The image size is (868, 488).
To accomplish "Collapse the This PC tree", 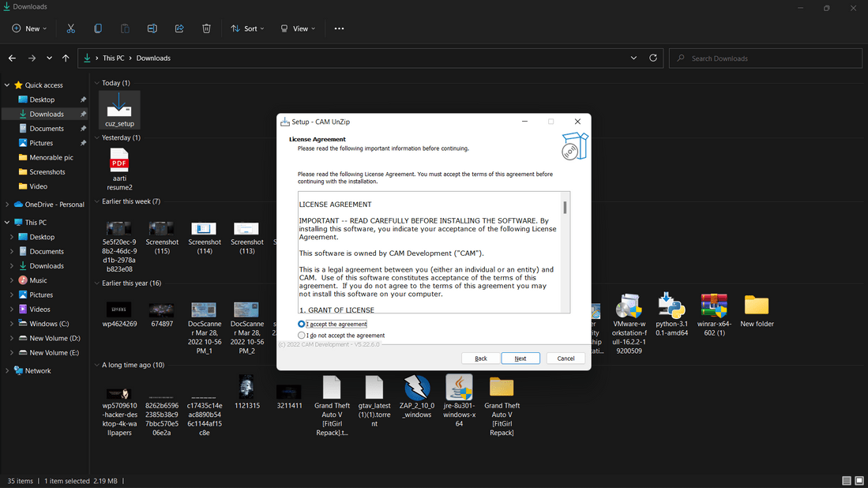I will tap(7, 223).
